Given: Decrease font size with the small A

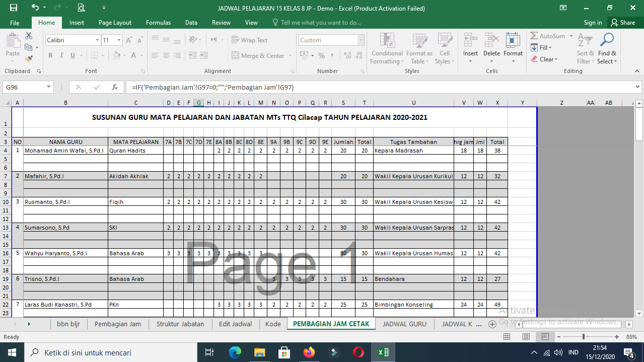Looking at the screenshot, I should 139,40.
